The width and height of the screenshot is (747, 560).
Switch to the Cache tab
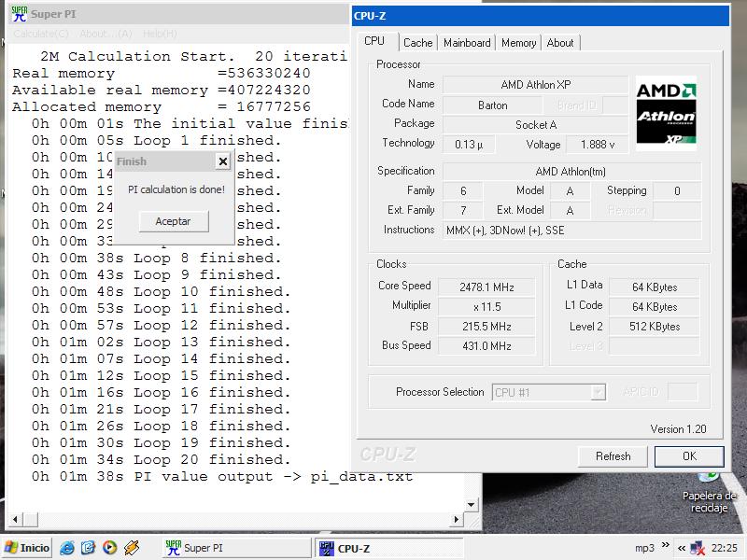pyautogui.click(x=417, y=43)
